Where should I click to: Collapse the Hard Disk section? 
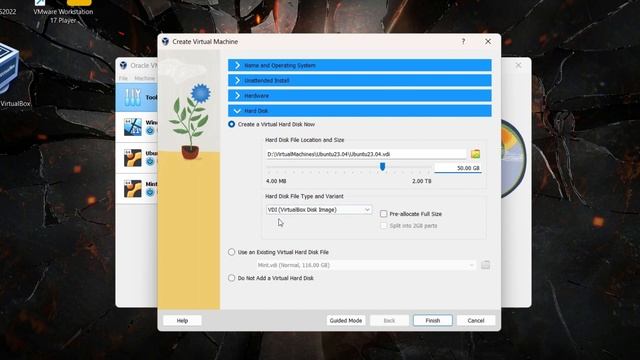[360, 111]
